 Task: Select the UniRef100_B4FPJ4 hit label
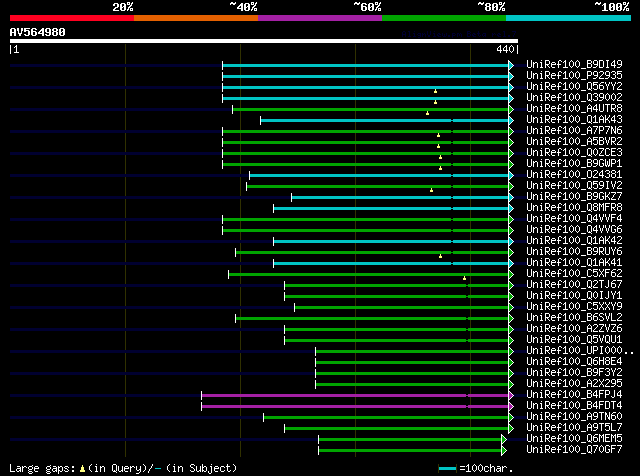click(x=574, y=395)
